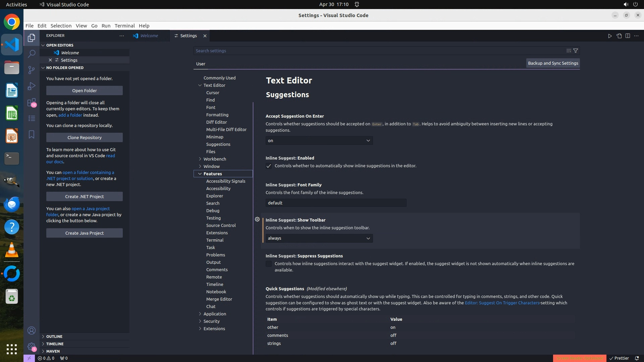This screenshot has width=644, height=362.
Task: Open Accept Suggestion On Enter dropdown
Action: (x=319, y=140)
